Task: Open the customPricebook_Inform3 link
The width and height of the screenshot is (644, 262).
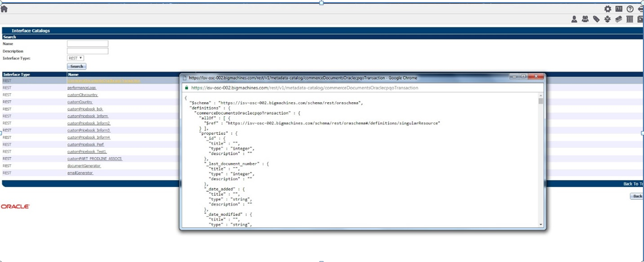Action: coord(89,130)
